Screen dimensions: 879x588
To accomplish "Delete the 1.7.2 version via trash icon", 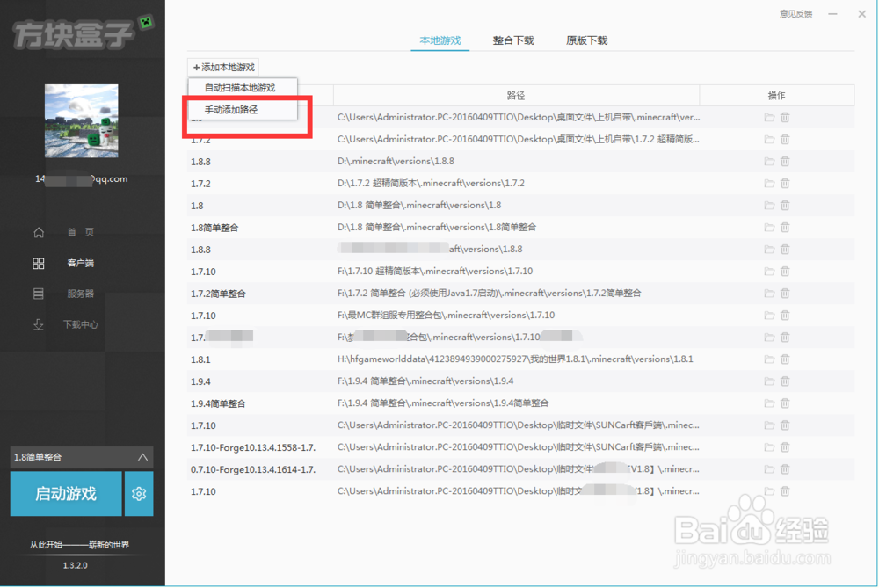I will click(785, 183).
